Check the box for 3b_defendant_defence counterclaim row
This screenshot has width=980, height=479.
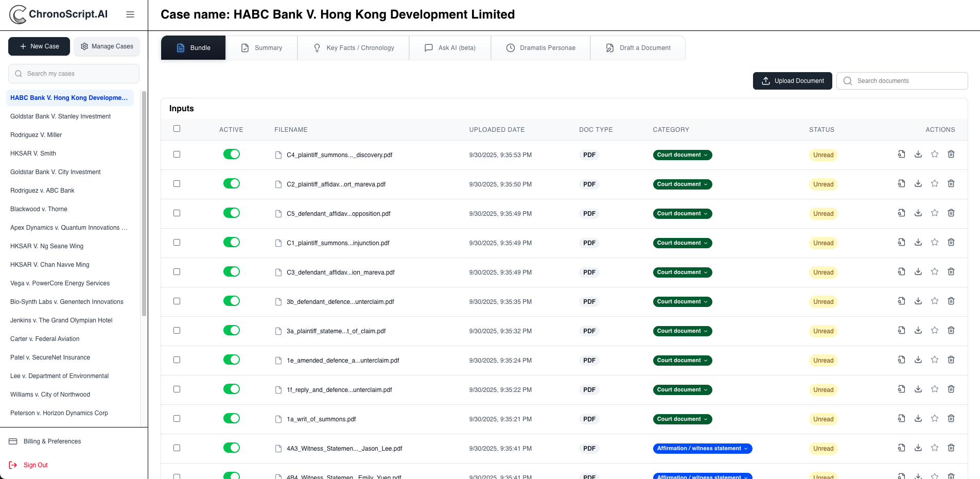point(177,301)
